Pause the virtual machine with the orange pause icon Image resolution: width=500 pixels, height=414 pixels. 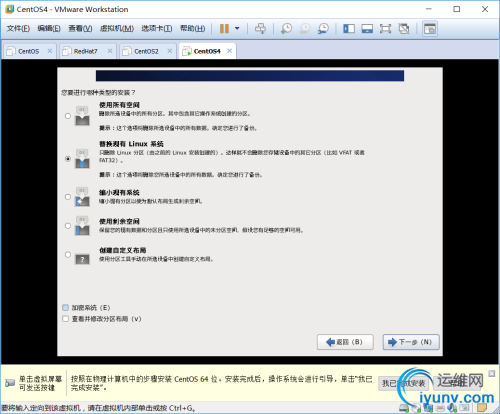coord(224,29)
